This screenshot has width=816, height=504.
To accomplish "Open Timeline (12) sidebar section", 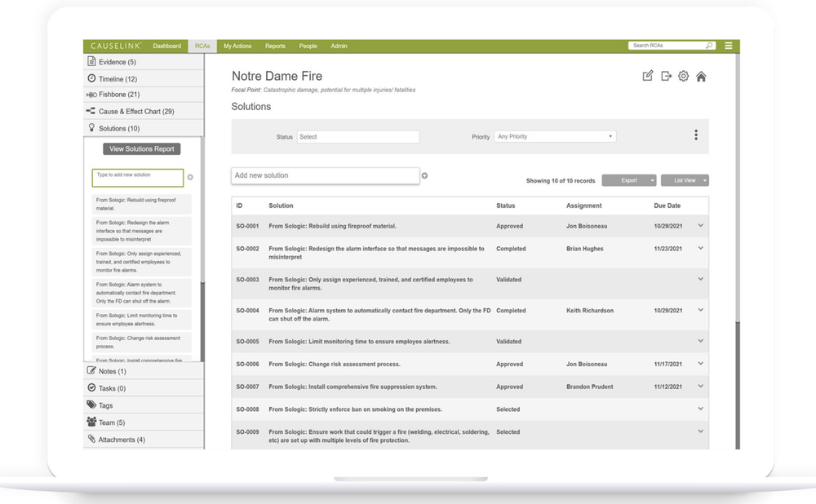I will point(144,78).
